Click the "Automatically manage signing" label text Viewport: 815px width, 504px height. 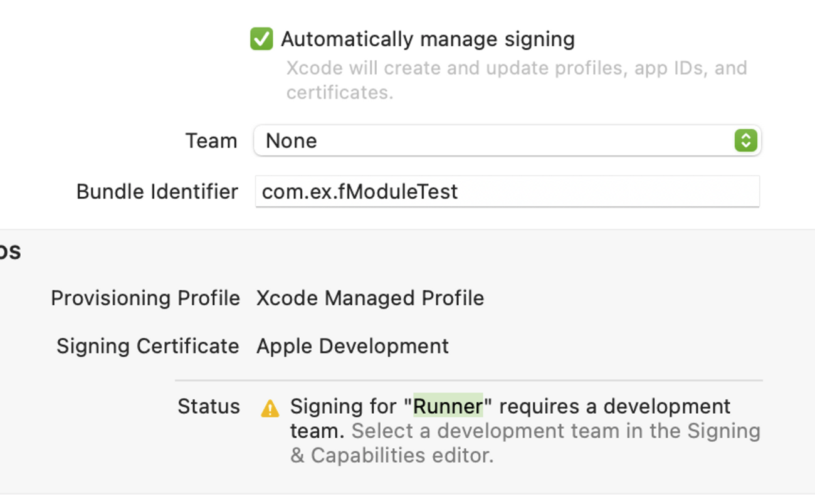(x=428, y=39)
